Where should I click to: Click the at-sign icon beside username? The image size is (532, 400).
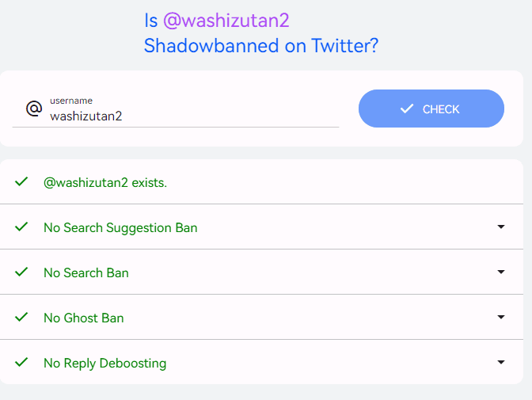pos(34,109)
